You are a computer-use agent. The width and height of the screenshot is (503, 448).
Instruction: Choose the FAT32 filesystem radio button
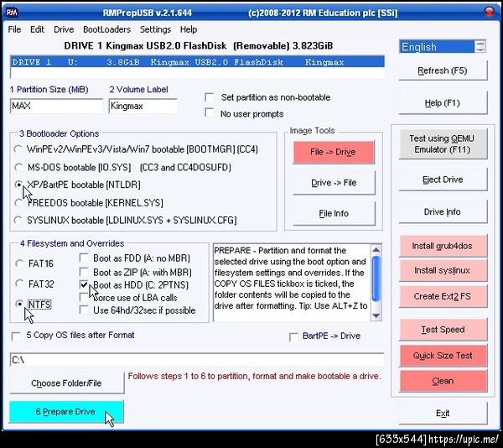click(19, 284)
